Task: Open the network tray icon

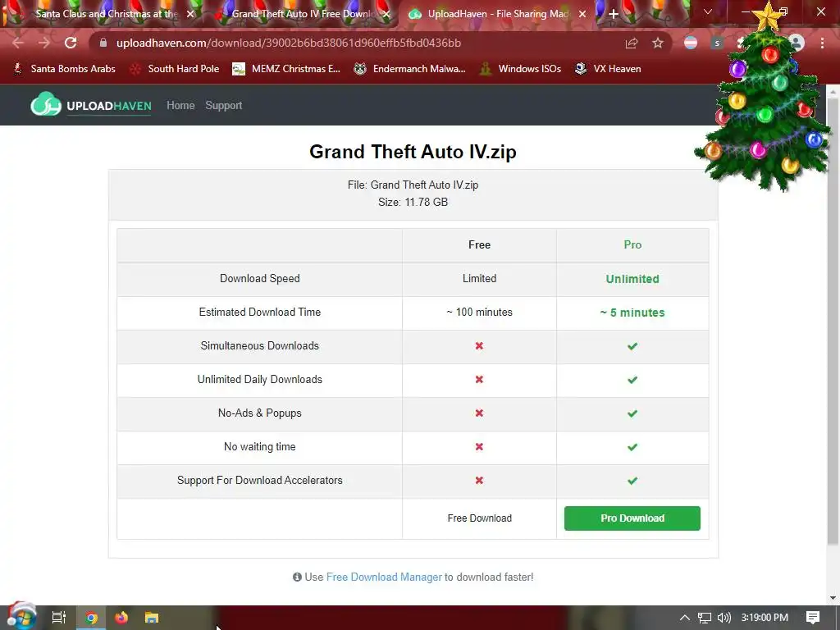Action: coord(705,618)
